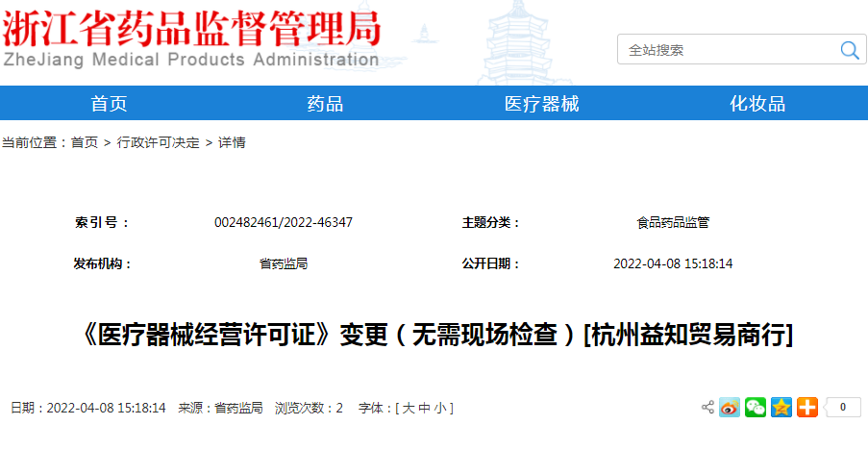Open the 药品 navigation tab
868x450 pixels.
(325, 104)
